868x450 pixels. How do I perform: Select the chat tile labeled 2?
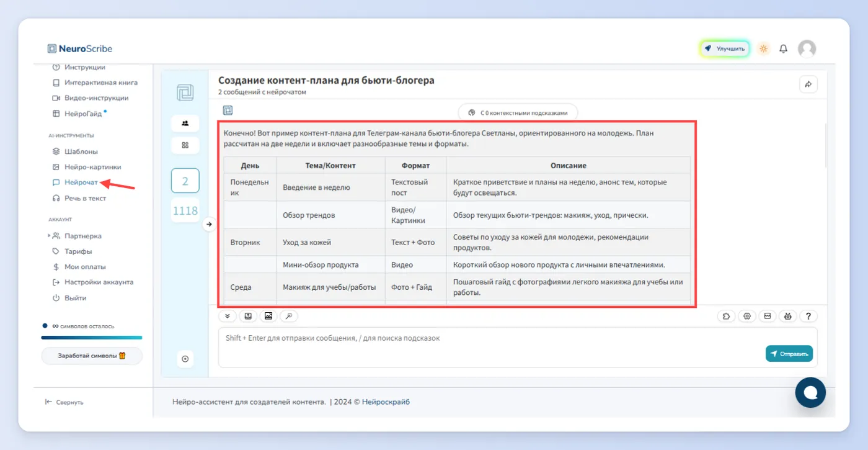coord(185,181)
